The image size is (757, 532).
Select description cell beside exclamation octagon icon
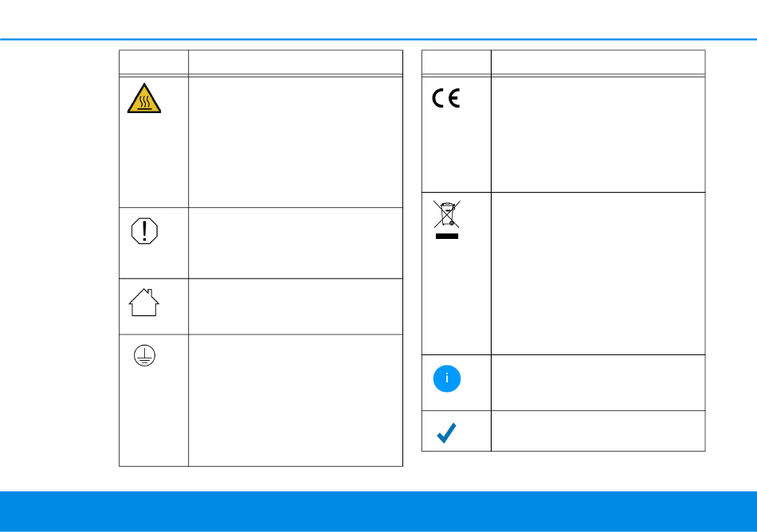pos(296,243)
